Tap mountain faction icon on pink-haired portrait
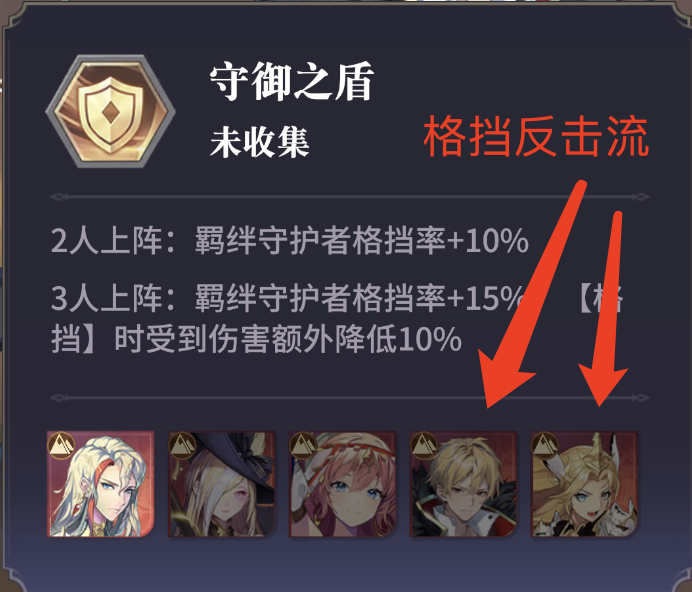 point(303,445)
